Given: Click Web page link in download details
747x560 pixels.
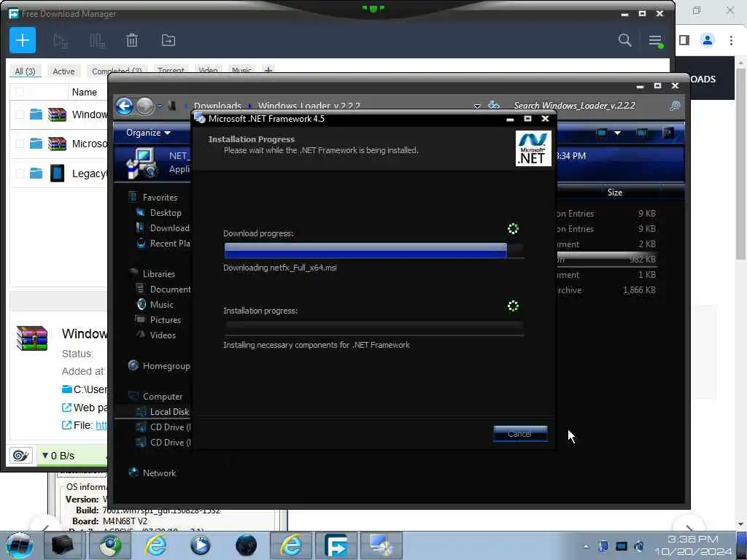Looking at the screenshot, I should 85,408.
